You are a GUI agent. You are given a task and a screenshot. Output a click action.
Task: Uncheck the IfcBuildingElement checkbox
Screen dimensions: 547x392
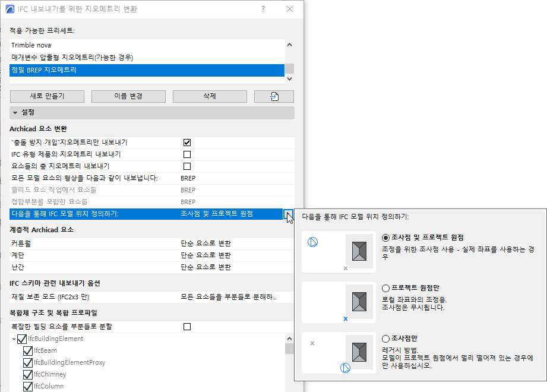21,339
